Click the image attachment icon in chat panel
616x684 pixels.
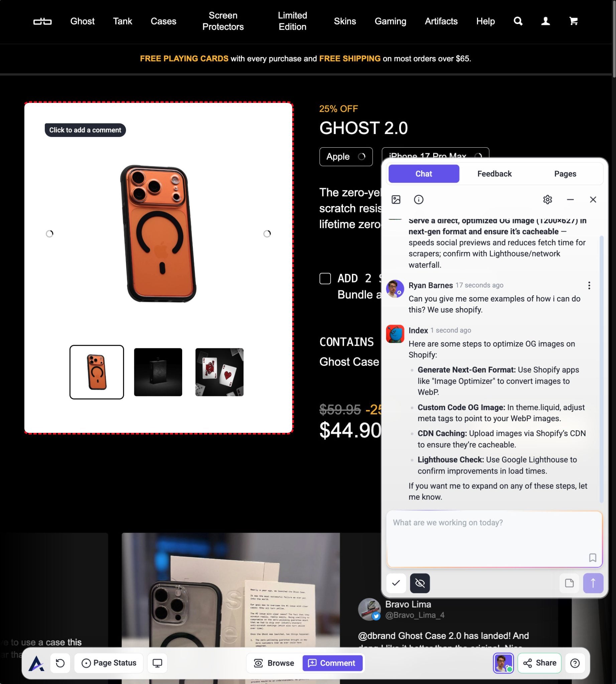point(396,200)
